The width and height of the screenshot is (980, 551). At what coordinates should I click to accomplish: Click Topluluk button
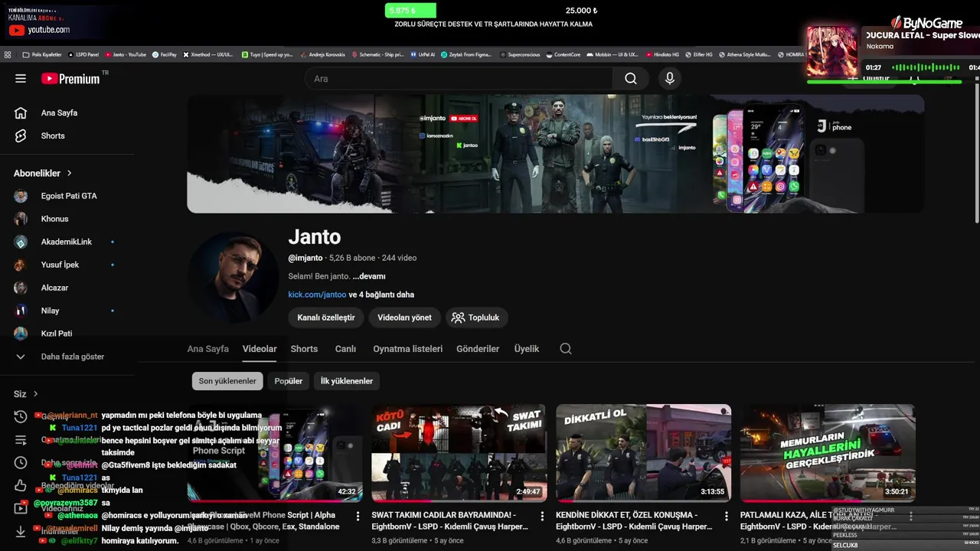(x=476, y=318)
